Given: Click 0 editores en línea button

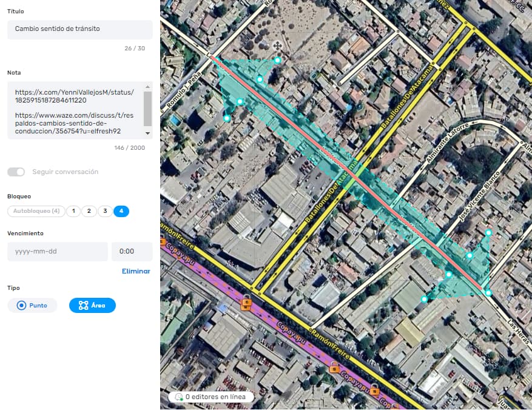Looking at the screenshot, I should 210,397.
